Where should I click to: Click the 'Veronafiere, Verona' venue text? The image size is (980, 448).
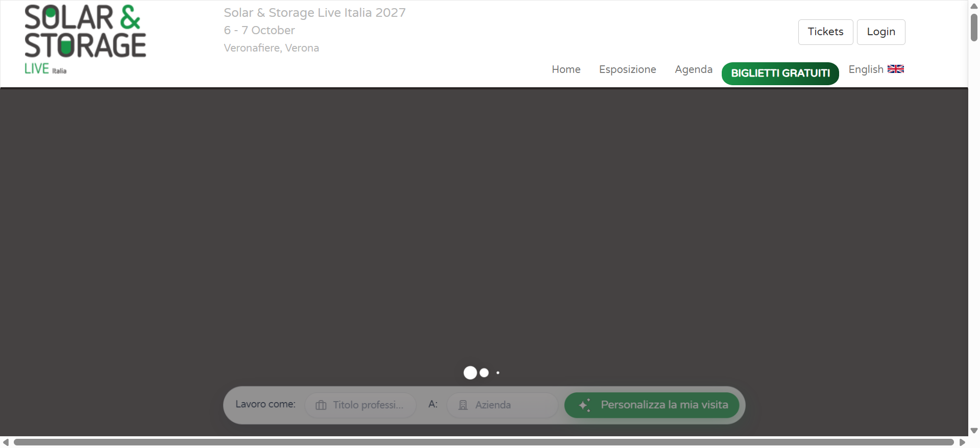tap(271, 48)
